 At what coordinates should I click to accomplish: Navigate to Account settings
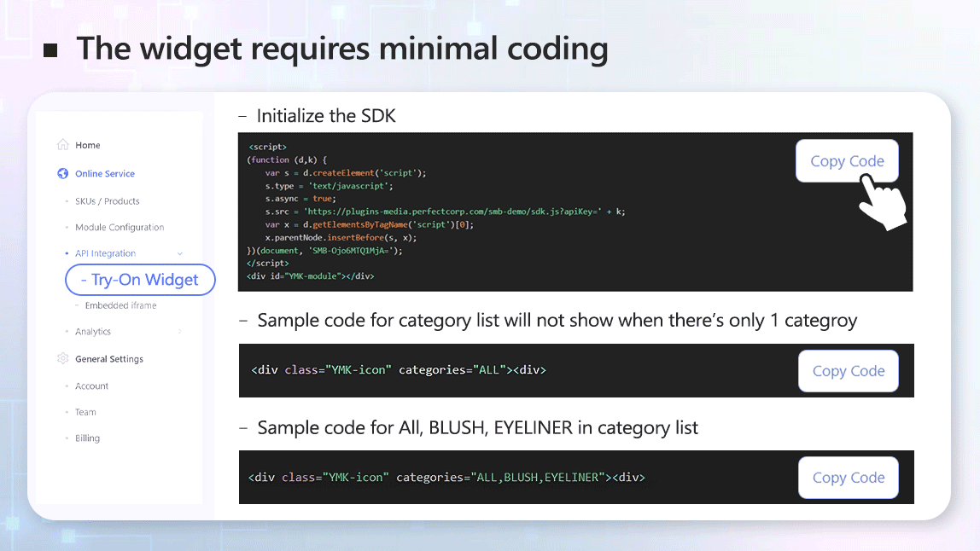coord(91,386)
